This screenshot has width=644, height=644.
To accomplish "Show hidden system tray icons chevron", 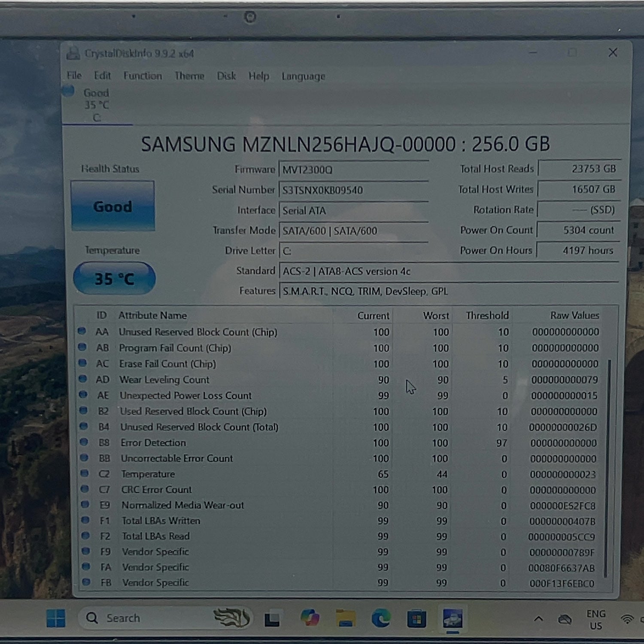I will click(x=538, y=619).
